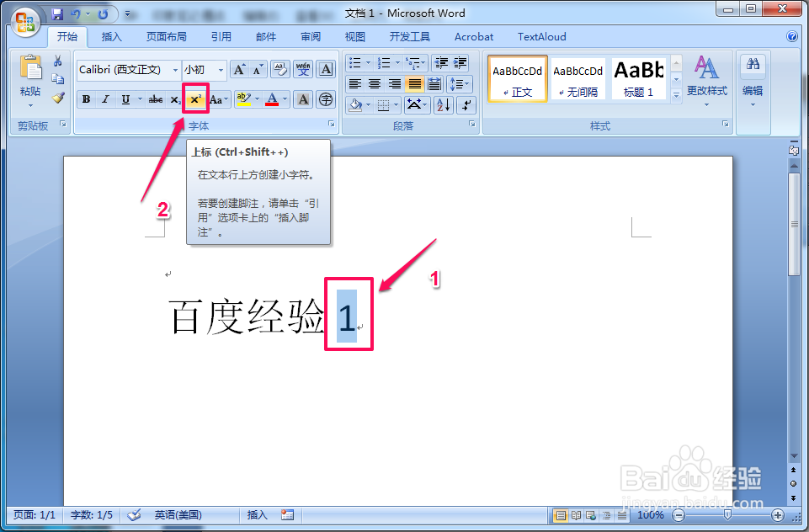Toggle bold formatting on selected text
Screen dimensions: 809x532
pyautogui.click(x=86, y=98)
